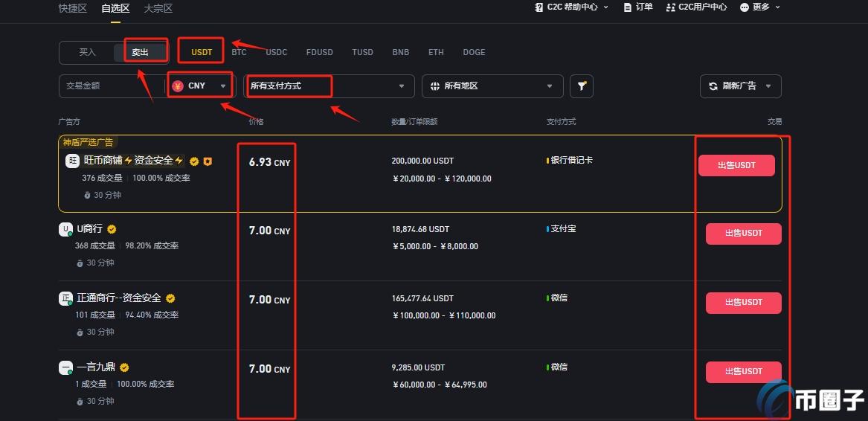The height and width of the screenshot is (421, 868).
Task: Click 出售USDT for 正通商行
Action: tap(744, 303)
